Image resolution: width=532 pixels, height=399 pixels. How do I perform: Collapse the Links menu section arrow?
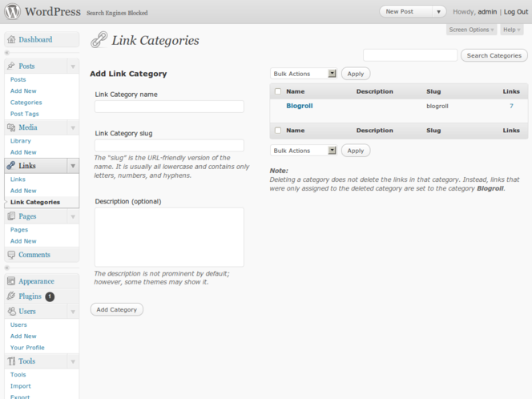pyautogui.click(x=72, y=166)
